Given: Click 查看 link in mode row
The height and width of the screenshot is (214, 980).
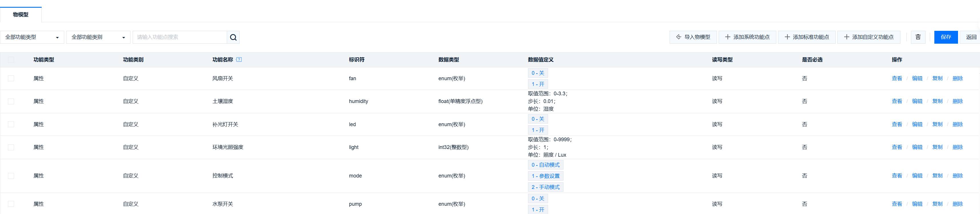Looking at the screenshot, I should point(897,176).
